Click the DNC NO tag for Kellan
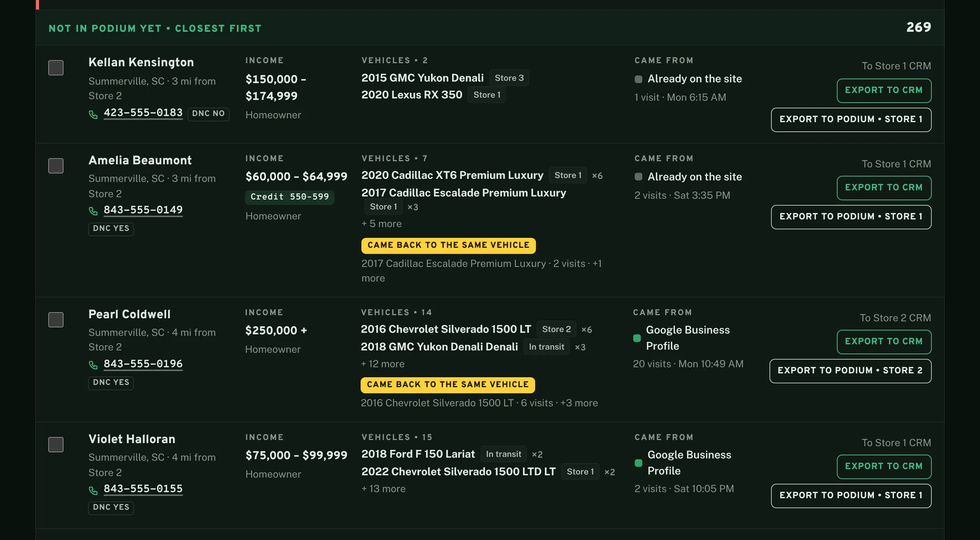The image size is (980, 540). 208,114
